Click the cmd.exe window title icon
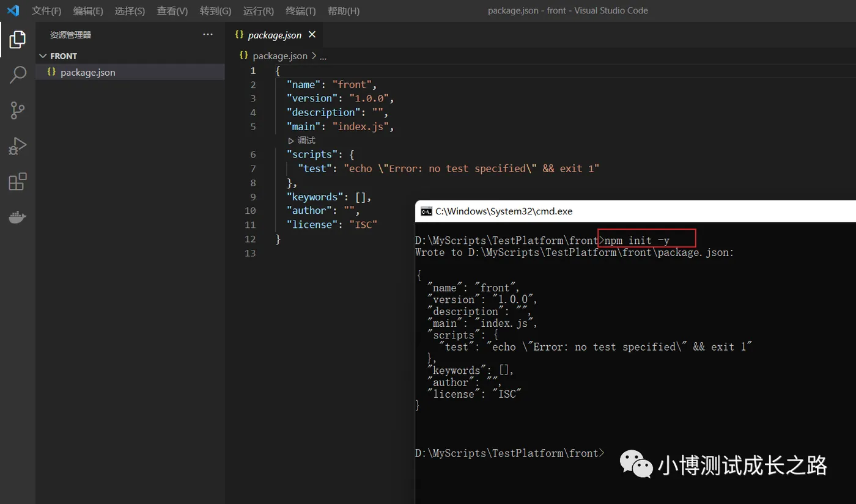856x504 pixels. point(426,211)
